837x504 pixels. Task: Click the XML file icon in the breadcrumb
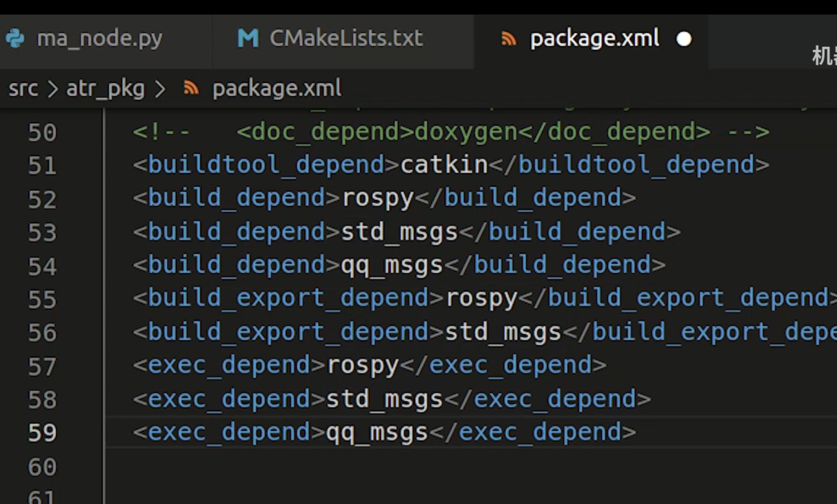[191, 88]
